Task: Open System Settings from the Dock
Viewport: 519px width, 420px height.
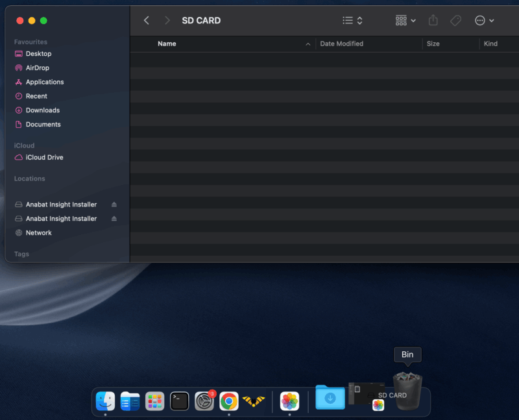Action: (204, 401)
